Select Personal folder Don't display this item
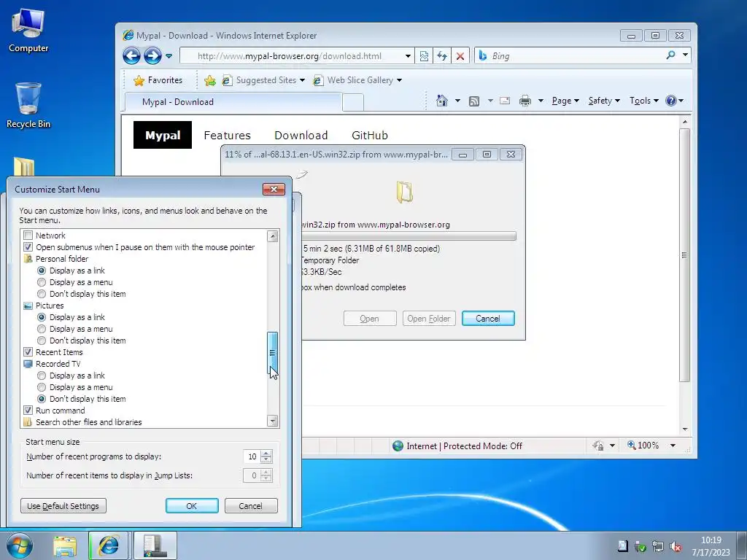 (42, 294)
